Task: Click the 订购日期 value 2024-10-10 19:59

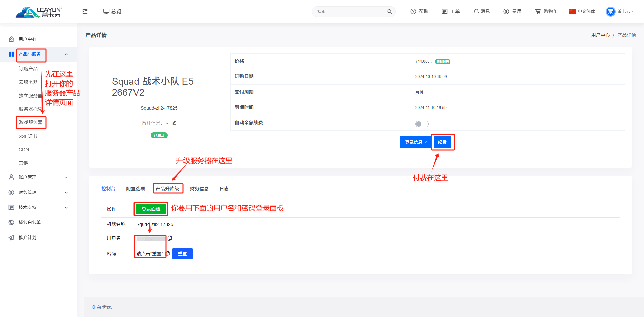Action: coord(431,77)
